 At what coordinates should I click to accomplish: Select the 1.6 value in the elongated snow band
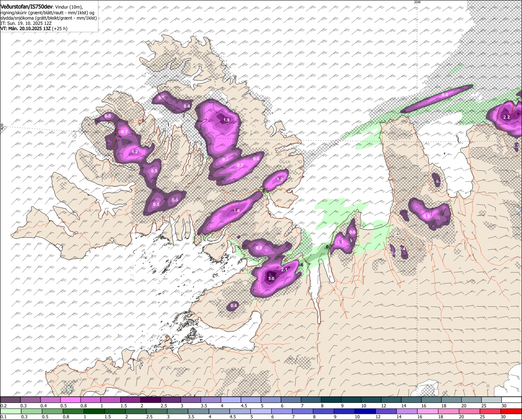tap(237, 211)
